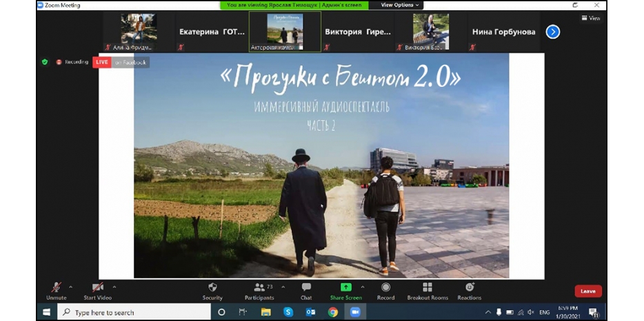Click the screen-viewing green banner
The width and height of the screenshot is (644, 321).
(x=294, y=5)
